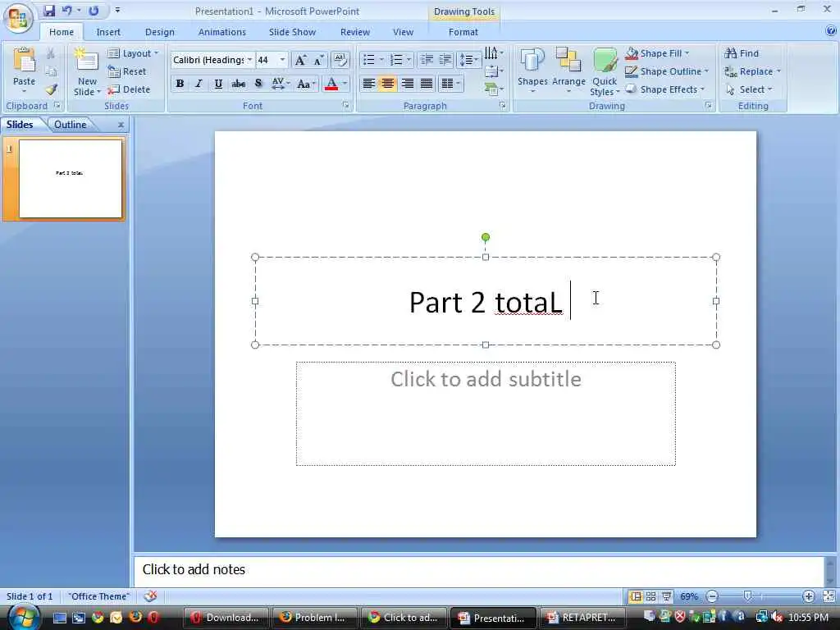Screen dimensions: 840x630
Task: Undo last action in Quick Access toolbar
Action: [67, 11]
